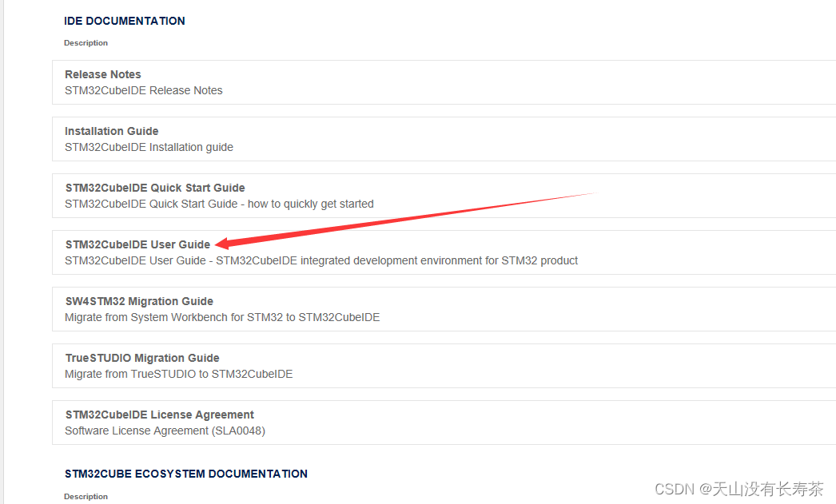Click the Description label under IDE DOCUMENTATION

pos(86,42)
